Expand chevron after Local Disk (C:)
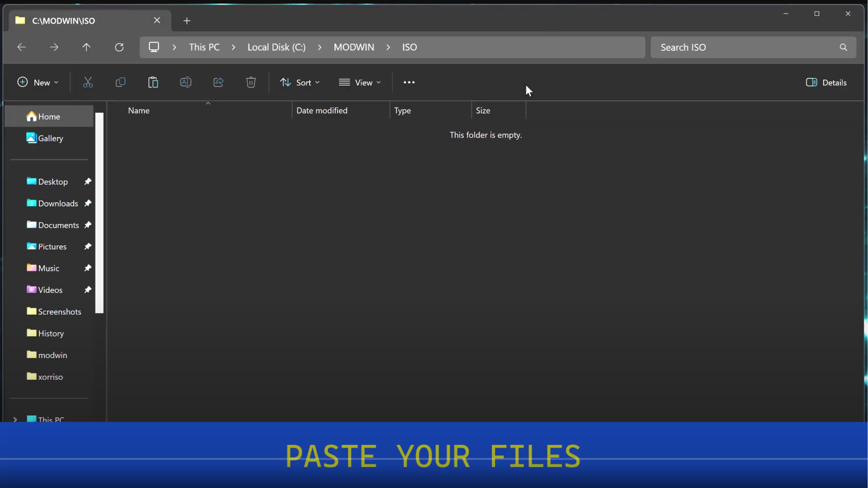The width and height of the screenshot is (868, 488). point(319,47)
